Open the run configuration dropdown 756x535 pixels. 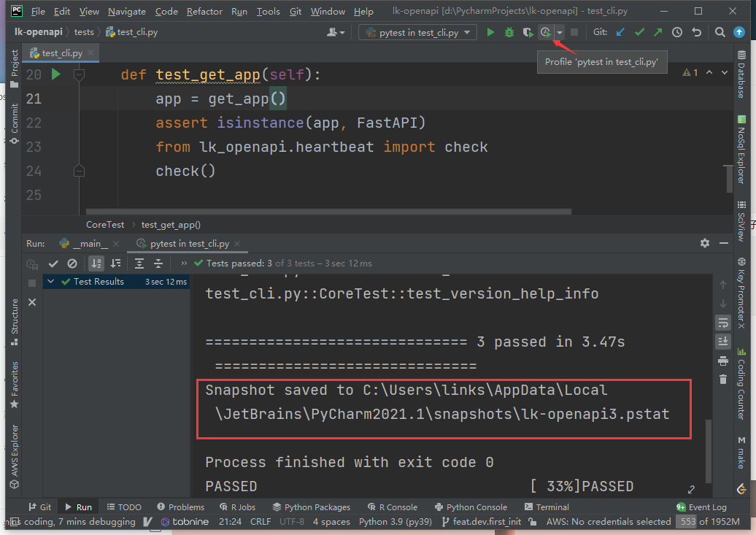coord(417,32)
